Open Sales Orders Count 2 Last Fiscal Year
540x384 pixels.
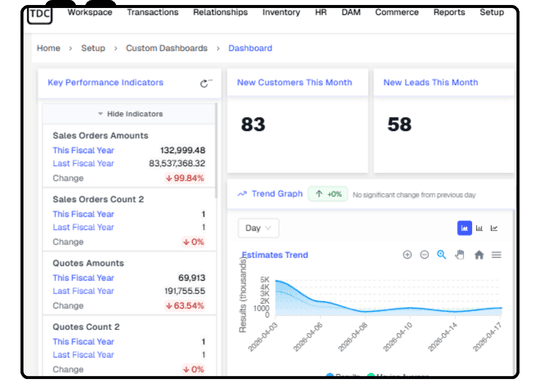(83, 227)
